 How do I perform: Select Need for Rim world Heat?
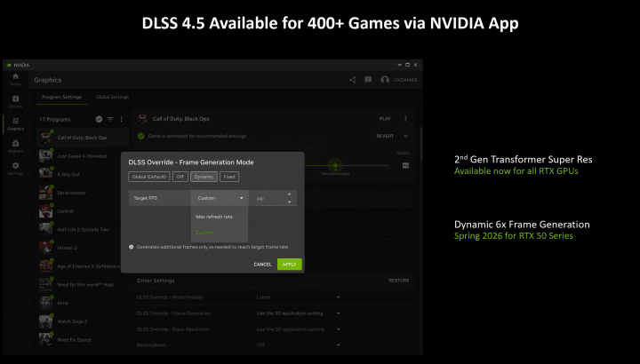pos(83,284)
